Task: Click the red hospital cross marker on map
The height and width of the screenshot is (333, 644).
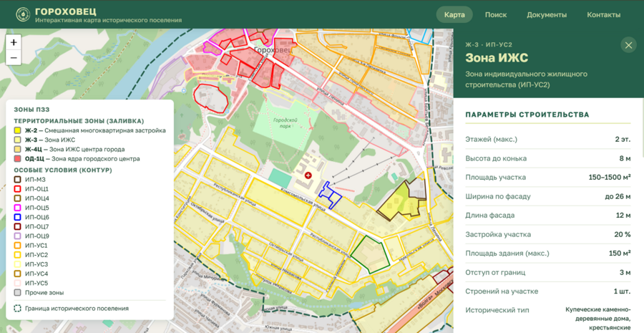Action: click(308, 175)
